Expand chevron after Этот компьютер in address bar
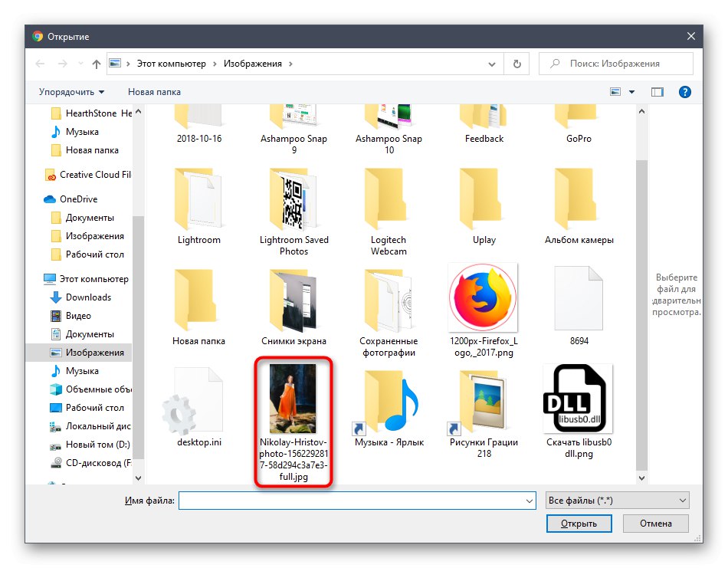 click(x=215, y=64)
